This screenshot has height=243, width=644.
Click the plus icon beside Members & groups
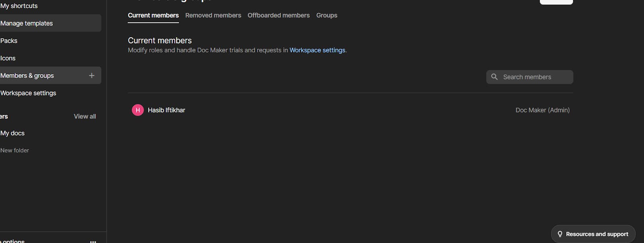tap(92, 75)
